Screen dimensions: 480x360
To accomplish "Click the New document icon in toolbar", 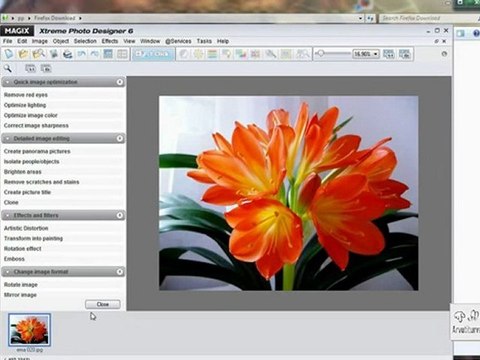I will pos(9,54).
